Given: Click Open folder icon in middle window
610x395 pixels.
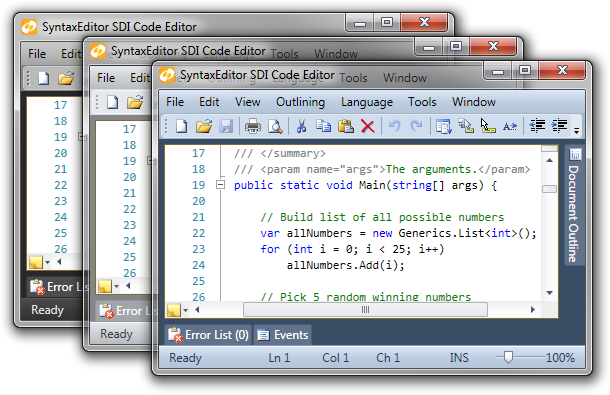Looking at the screenshot, I should click(135, 102).
